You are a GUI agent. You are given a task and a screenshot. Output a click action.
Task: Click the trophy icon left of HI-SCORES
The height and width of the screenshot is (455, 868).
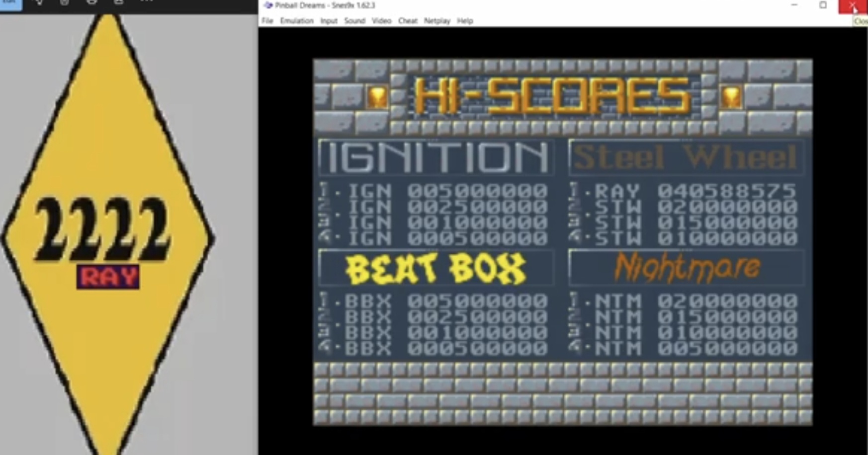(377, 96)
